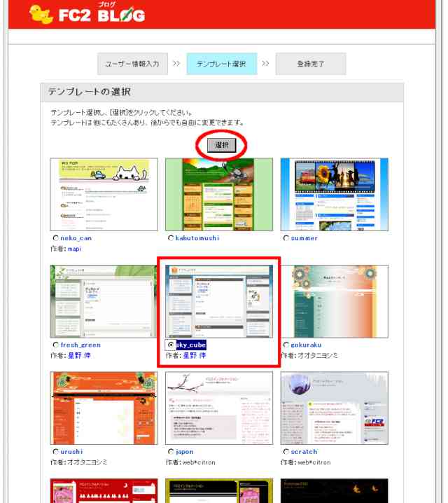This screenshot has width=448, height=503.
Task: Click author text オオタニヨシミ under urushi
Action: click(x=87, y=462)
